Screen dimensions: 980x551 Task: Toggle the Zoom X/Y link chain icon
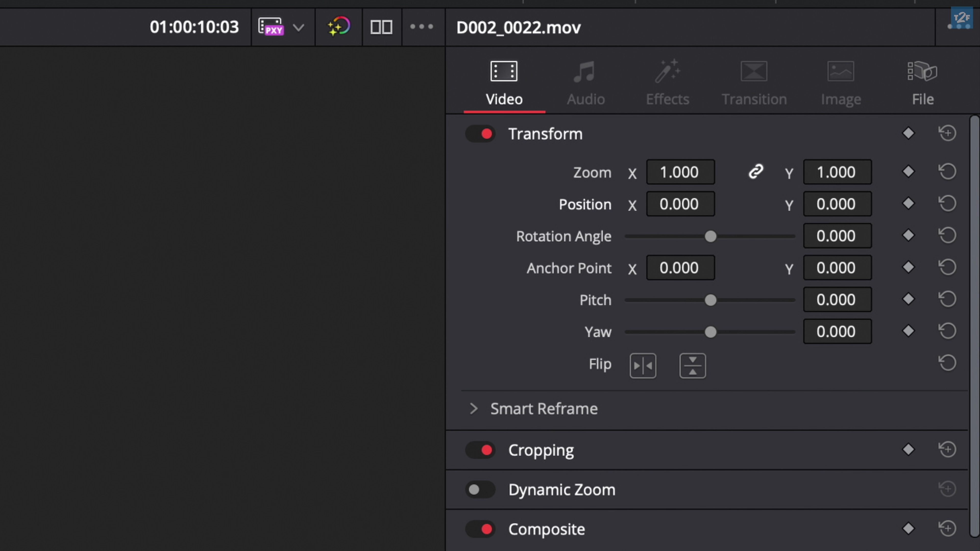[755, 172]
